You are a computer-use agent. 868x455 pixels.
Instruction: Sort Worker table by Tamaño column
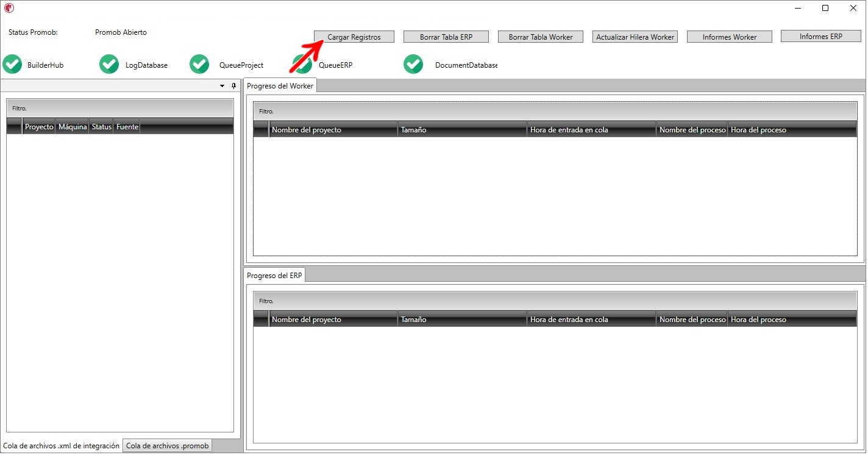[x=463, y=129]
